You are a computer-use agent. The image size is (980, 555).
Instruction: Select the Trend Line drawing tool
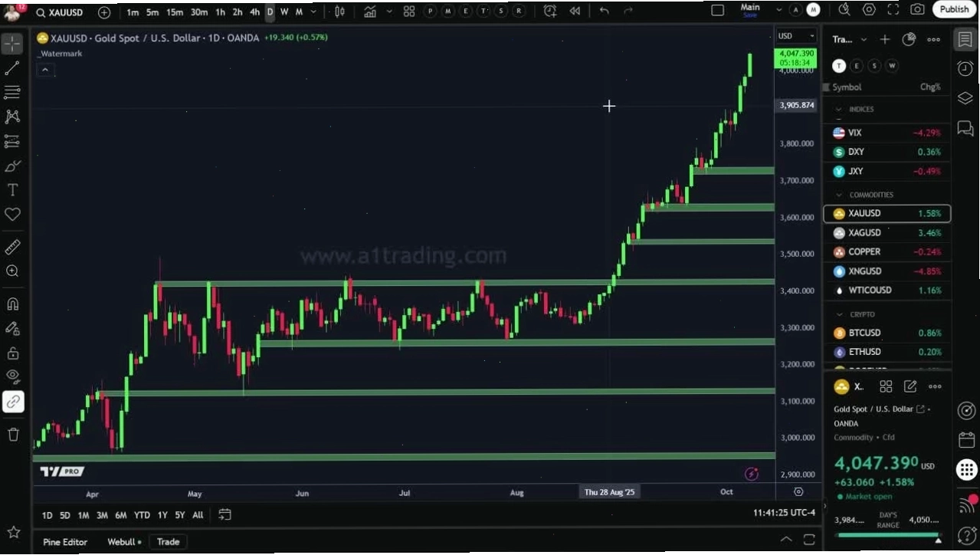12,68
